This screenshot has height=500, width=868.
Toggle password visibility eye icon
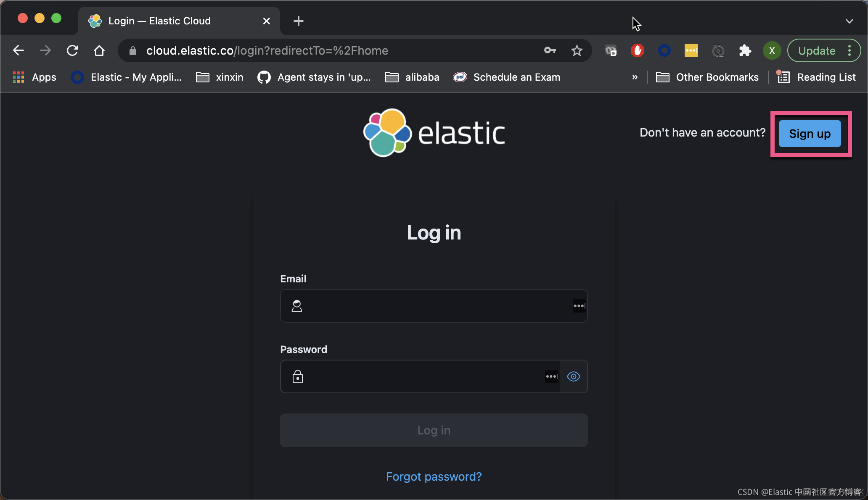573,376
